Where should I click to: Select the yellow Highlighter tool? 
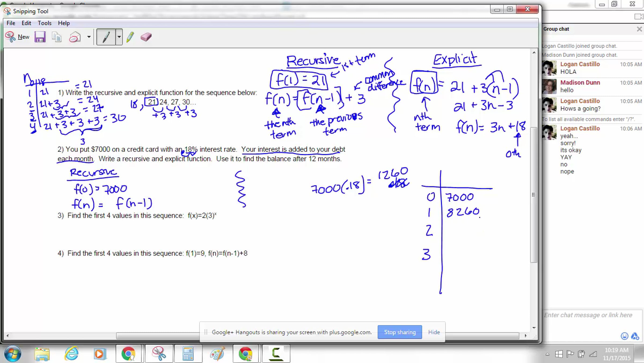coord(130,37)
